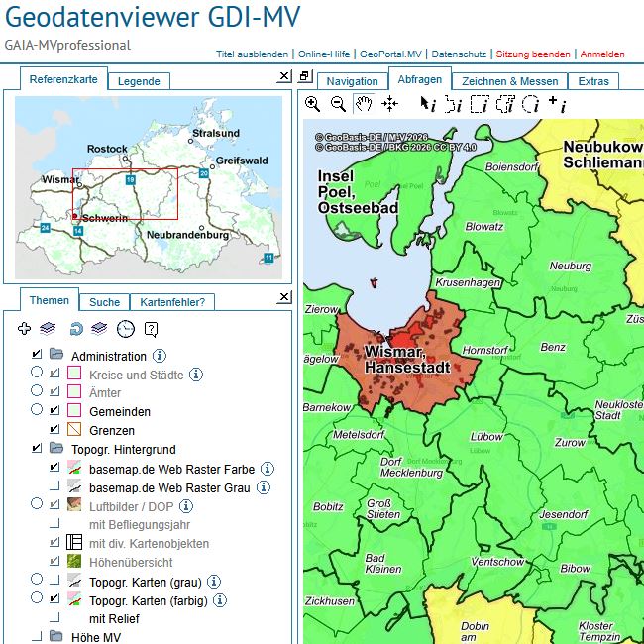The image size is (644, 644).
Task: Select the Gemeinden radio button
Action: click(37, 409)
